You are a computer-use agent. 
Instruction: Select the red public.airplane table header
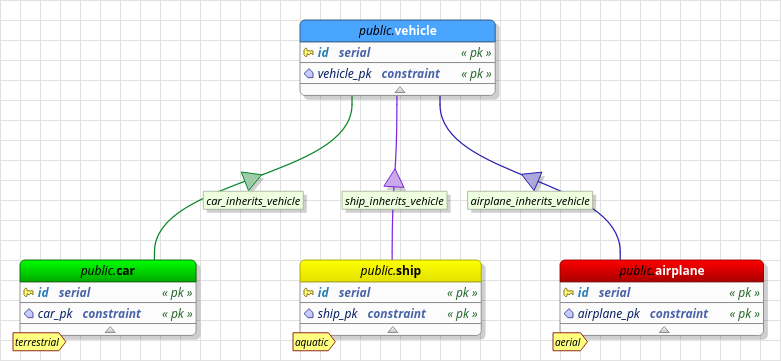(x=661, y=271)
